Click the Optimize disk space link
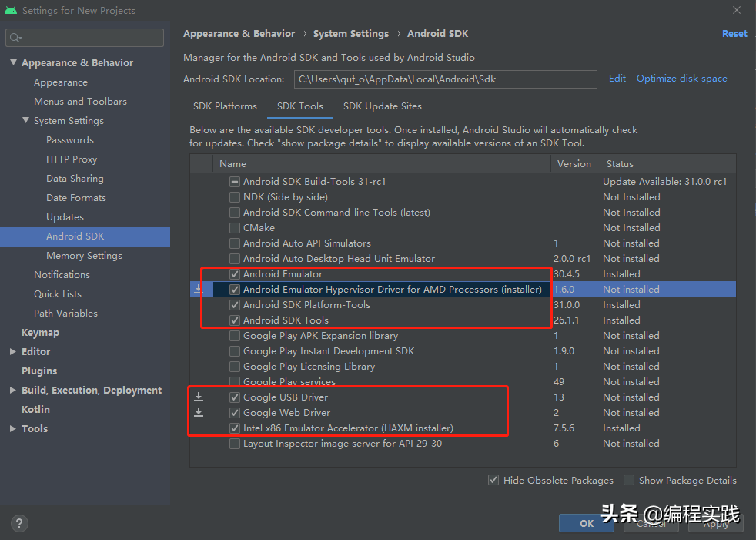Image resolution: width=756 pixels, height=540 pixels. click(682, 79)
